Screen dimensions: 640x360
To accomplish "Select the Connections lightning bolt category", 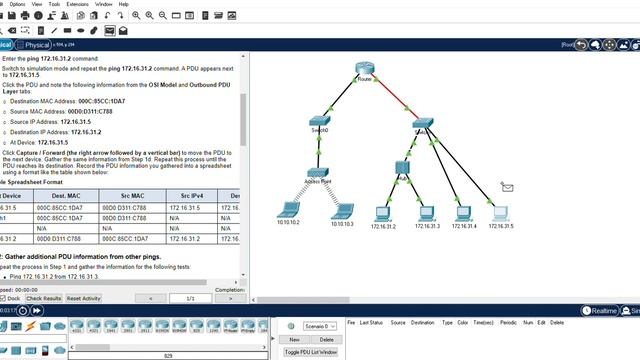I will (31, 326).
